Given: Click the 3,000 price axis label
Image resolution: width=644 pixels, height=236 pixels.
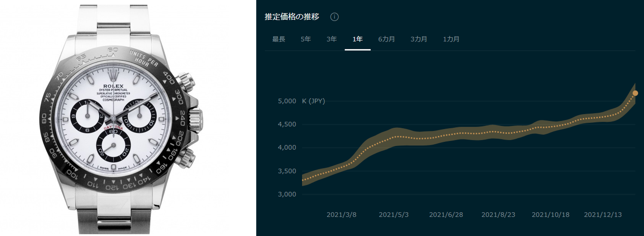Looking at the screenshot, I should pos(287,194).
